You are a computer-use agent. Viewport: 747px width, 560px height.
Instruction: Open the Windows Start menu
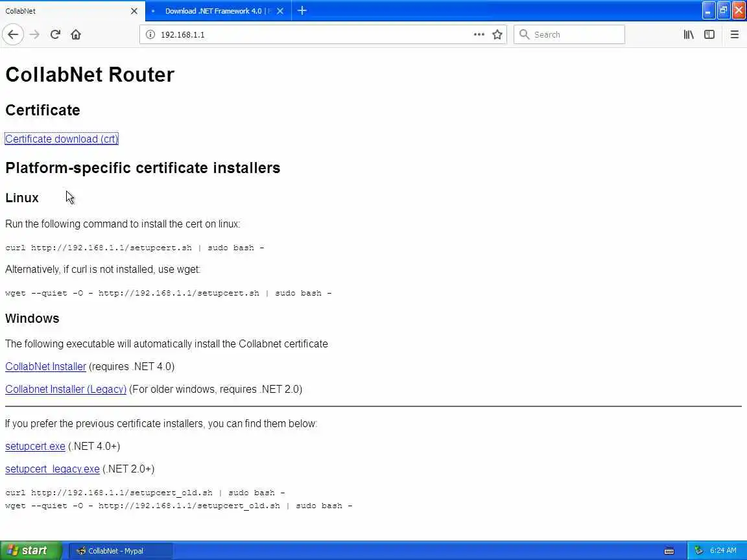pos(31,550)
